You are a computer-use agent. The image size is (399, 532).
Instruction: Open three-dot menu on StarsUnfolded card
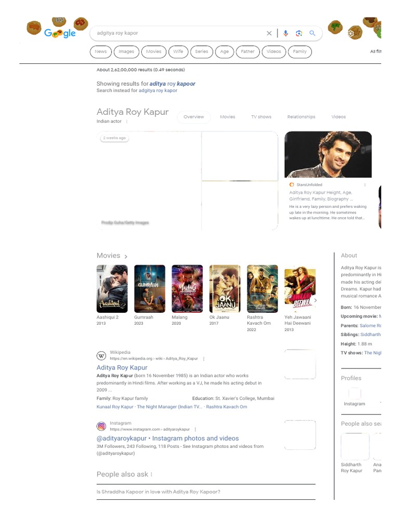click(x=365, y=185)
